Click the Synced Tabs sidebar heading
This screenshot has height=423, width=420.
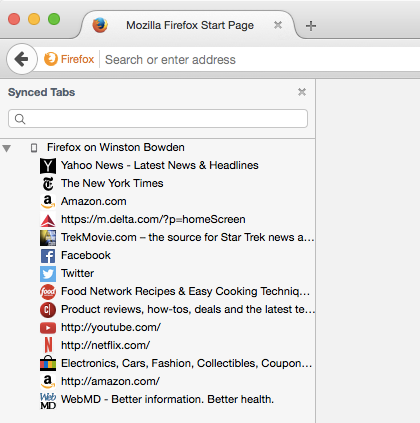pos(41,92)
